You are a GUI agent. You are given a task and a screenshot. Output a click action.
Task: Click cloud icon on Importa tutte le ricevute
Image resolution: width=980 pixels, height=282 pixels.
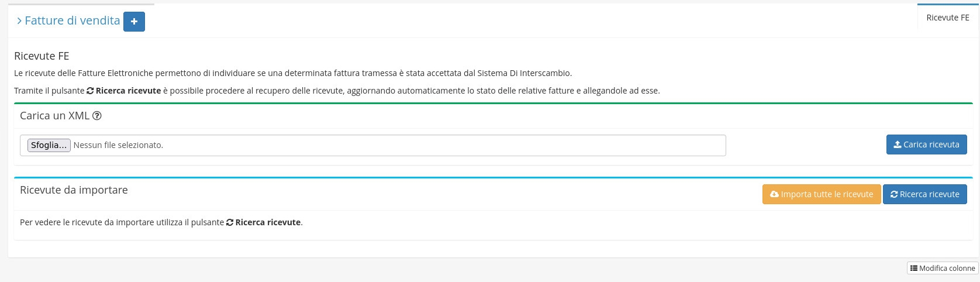point(774,194)
